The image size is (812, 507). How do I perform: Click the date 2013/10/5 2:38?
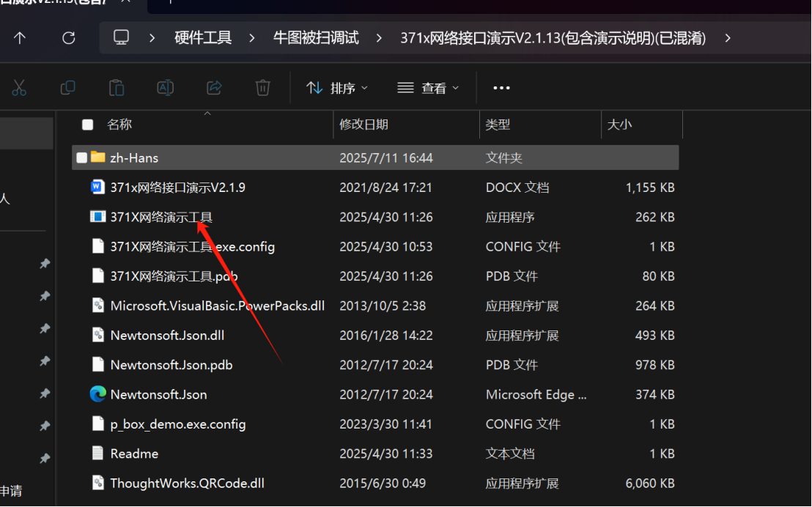pyautogui.click(x=382, y=306)
